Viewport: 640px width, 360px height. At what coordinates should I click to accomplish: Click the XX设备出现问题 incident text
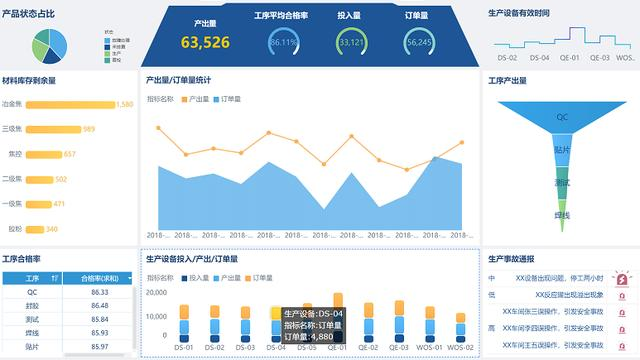pos(559,278)
